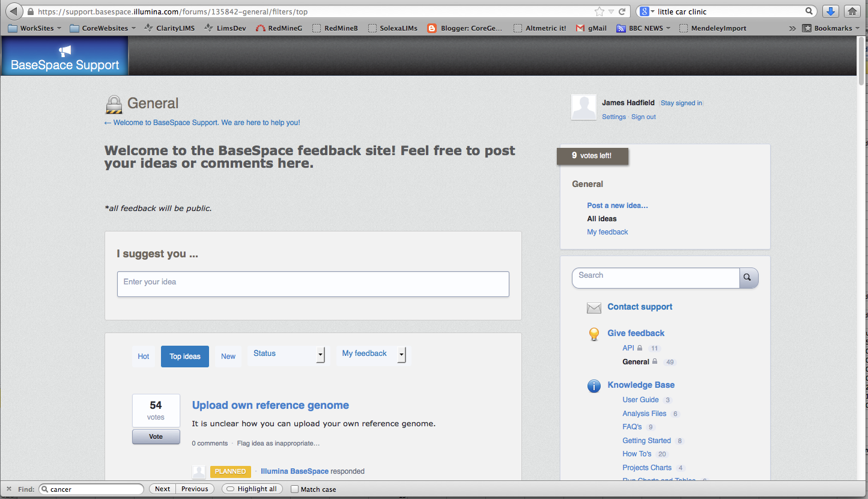Click the lock icon beside General heading
The image size is (868, 499).
pyautogui.click(x=114, y=104)
